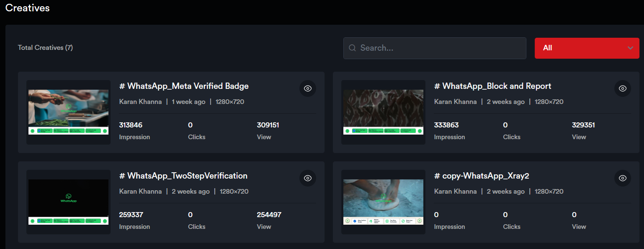Open preview eye for WhatsApp_TwoStepVerification
The width and height of the screenshot is (644, 249).
308,178
